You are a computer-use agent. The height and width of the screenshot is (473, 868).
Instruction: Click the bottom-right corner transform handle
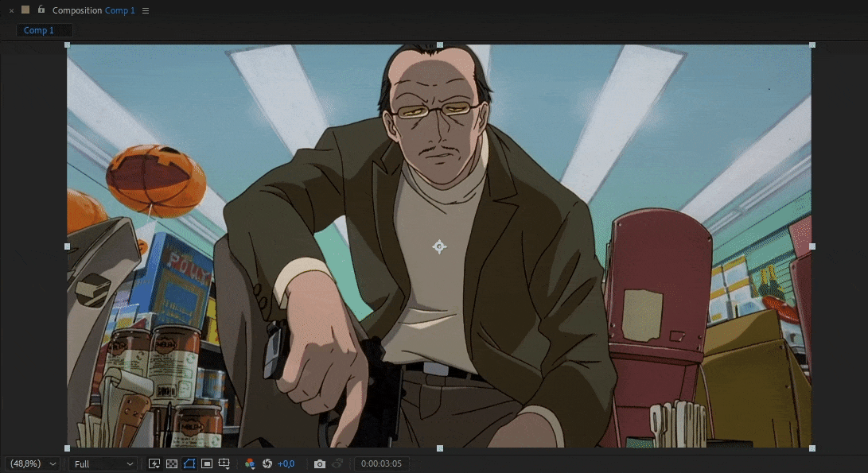pyautogui.click(x=812, y=448)
